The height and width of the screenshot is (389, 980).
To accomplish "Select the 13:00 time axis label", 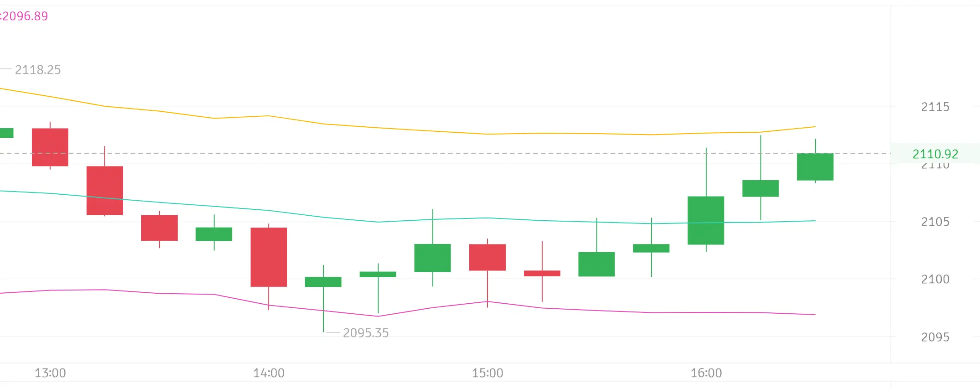I will tap(50, 373).
